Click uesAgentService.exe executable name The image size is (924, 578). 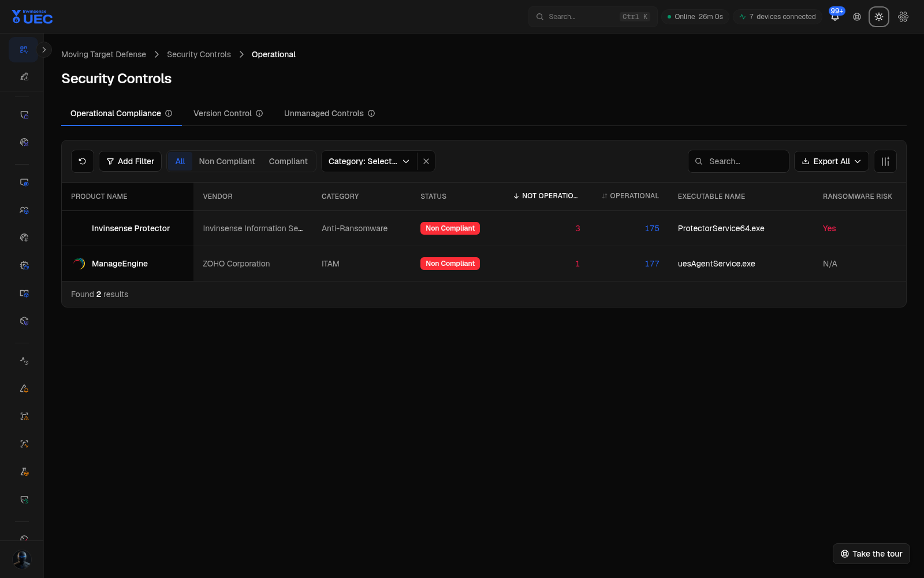(716, 264)
